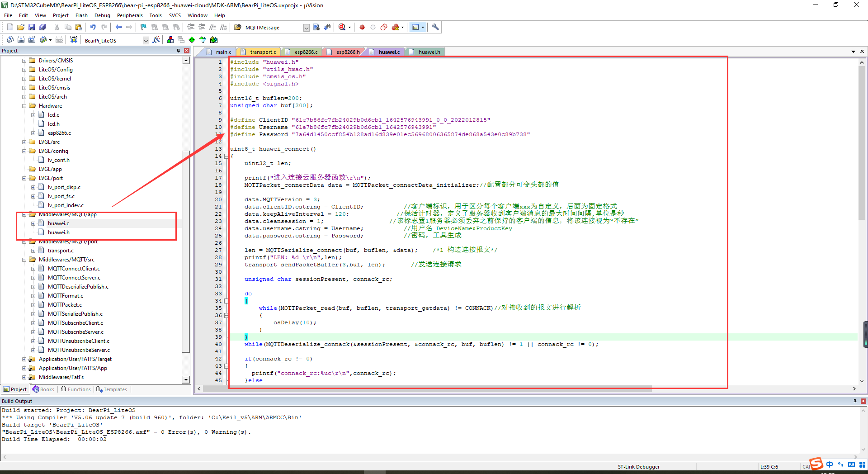Switch to the huawei.h editor tab

click(425, 52)
